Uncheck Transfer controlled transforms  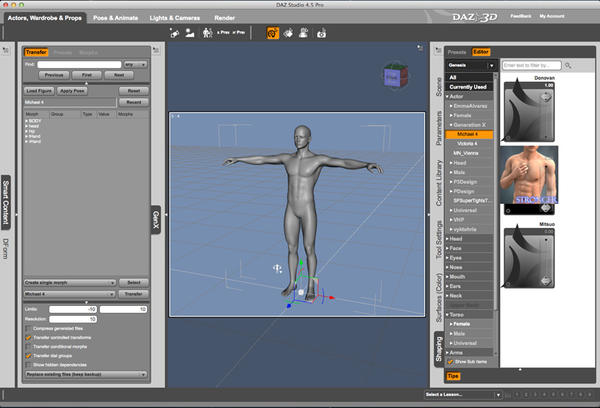click(x=28, y=338)
